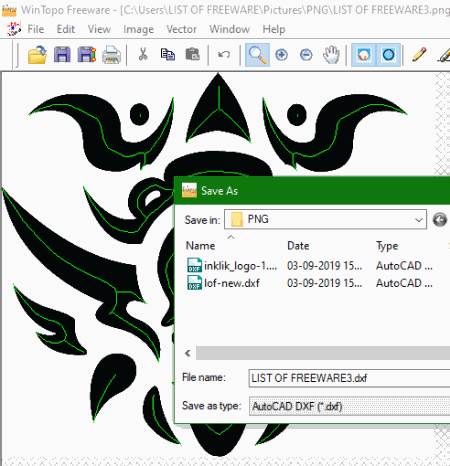Toggle the show image button
Viewport: 450px width, 466px height.
(x=364, y=55)
